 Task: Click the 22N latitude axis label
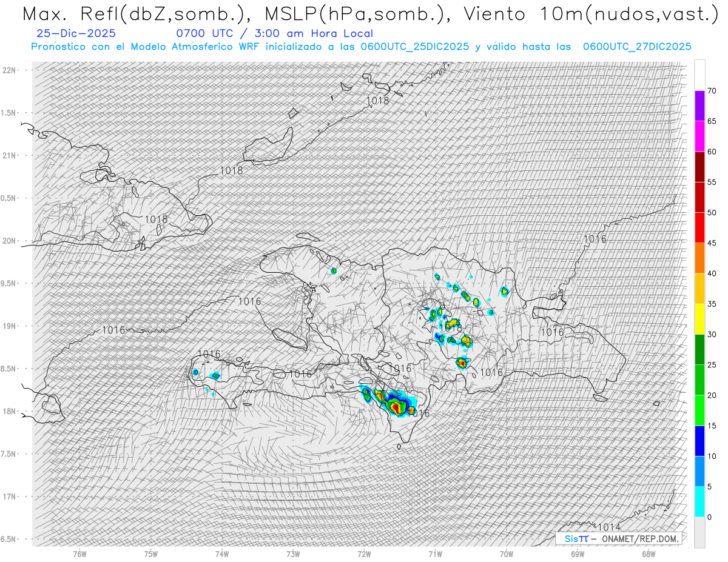9,70
